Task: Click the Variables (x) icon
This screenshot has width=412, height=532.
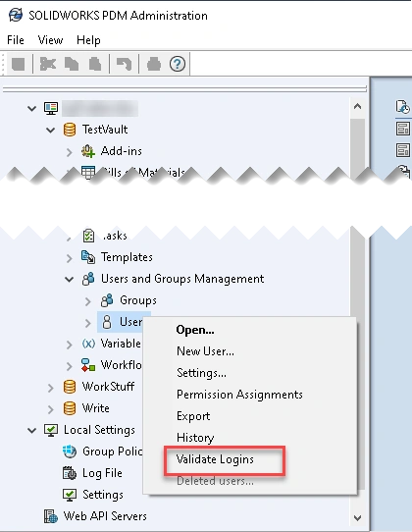Action: pyautogui.click(x=88, y=344)
